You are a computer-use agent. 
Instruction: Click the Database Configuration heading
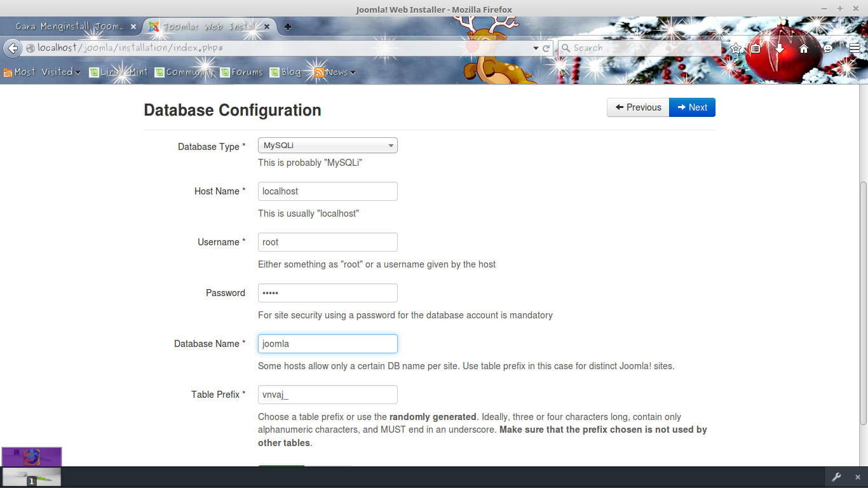(x=233, y=110)
